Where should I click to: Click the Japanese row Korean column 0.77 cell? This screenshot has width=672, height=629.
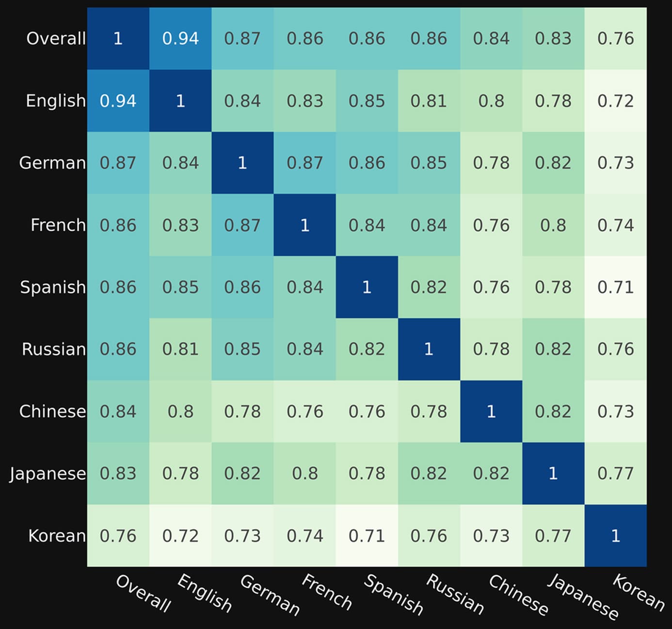pyautogui.click(x=616, y=473)
